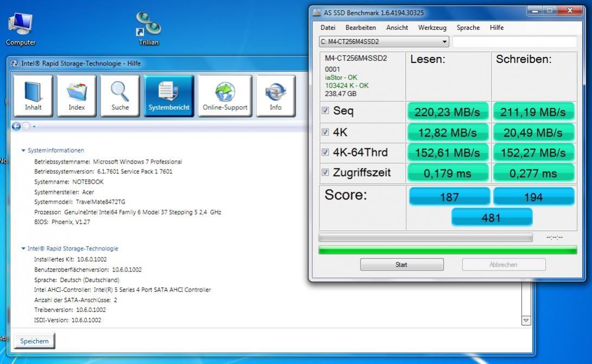Image resolution: width=592 pixels, height=364 pixels.
Task: Click the Intel Rapid Storage title bar icon
Action: tap(14, 64)
